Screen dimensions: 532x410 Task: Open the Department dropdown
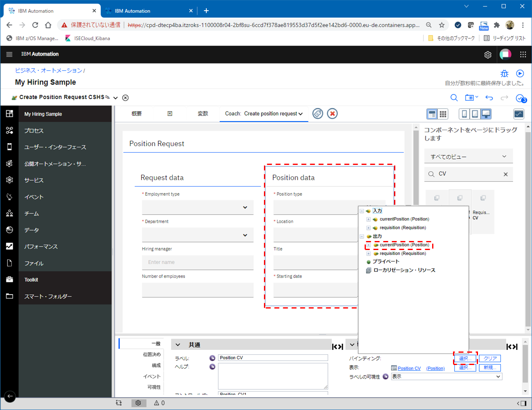click(x=198, y=235)
